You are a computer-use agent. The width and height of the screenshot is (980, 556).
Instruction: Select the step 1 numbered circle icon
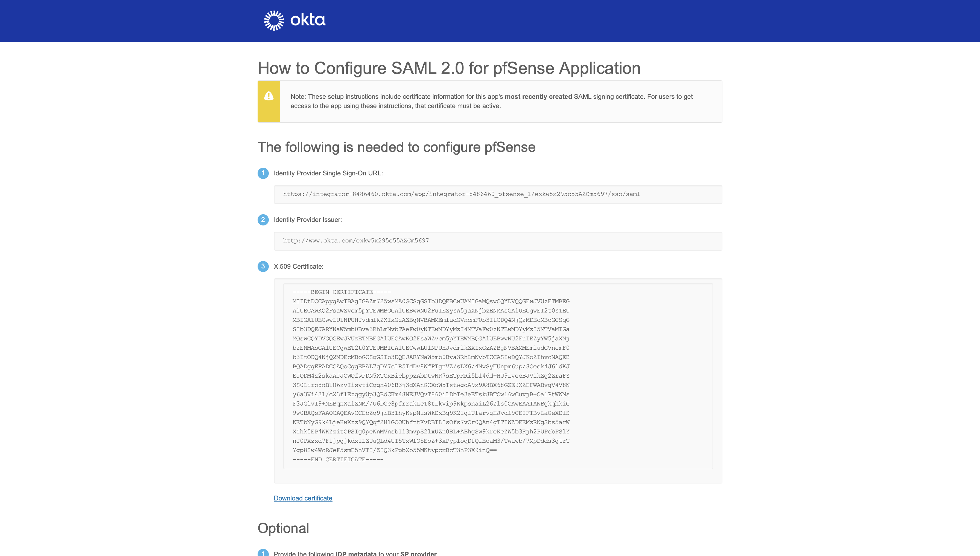tap(263, 173)
